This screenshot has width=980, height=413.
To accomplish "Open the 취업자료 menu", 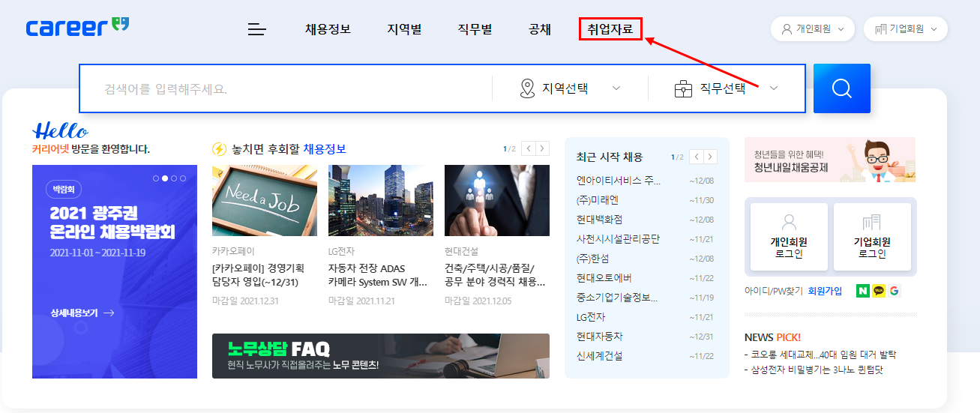I will tap(610, 29).
